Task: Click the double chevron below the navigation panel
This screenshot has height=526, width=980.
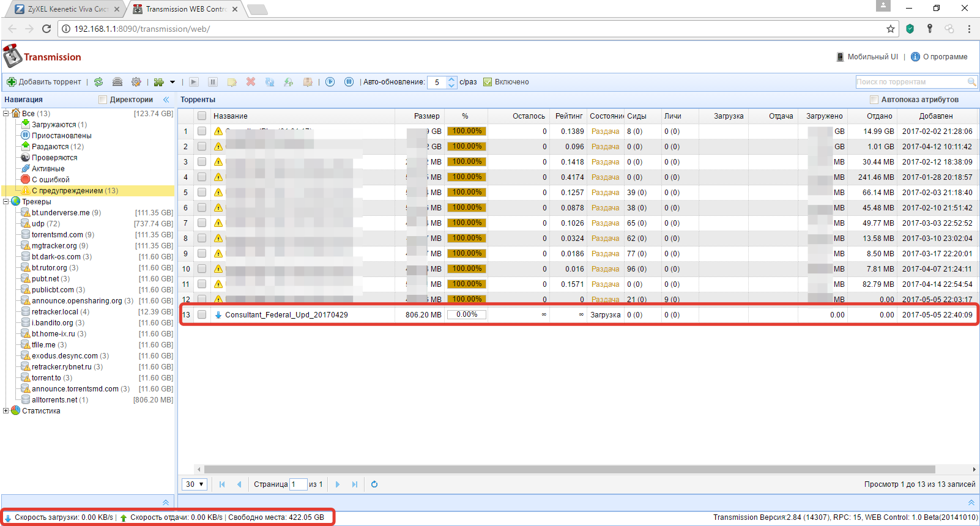Action: pos(166,502)
